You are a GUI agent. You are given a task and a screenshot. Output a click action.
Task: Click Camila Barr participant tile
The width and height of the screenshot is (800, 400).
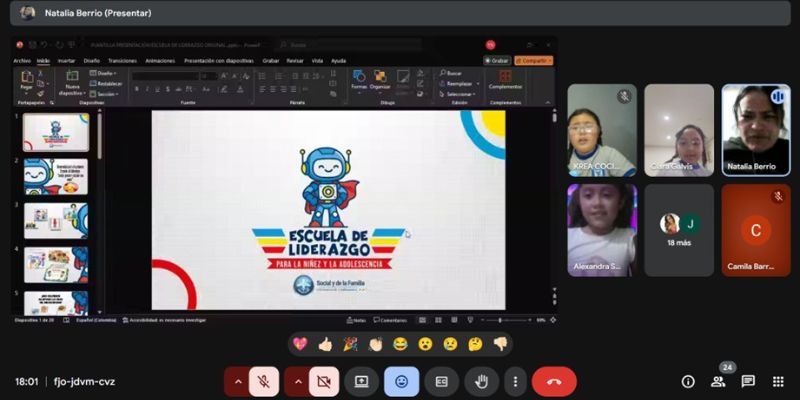pos(756,230)
